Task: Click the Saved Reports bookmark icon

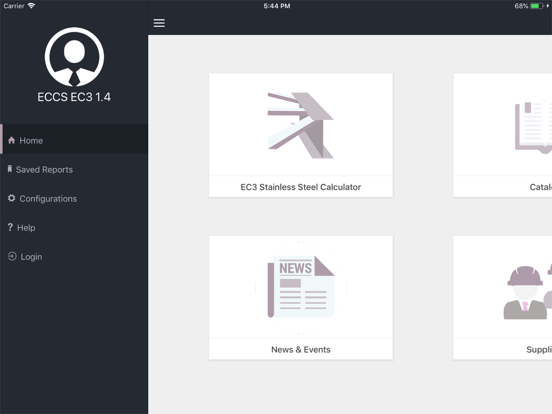Action: tap(10, 169)
